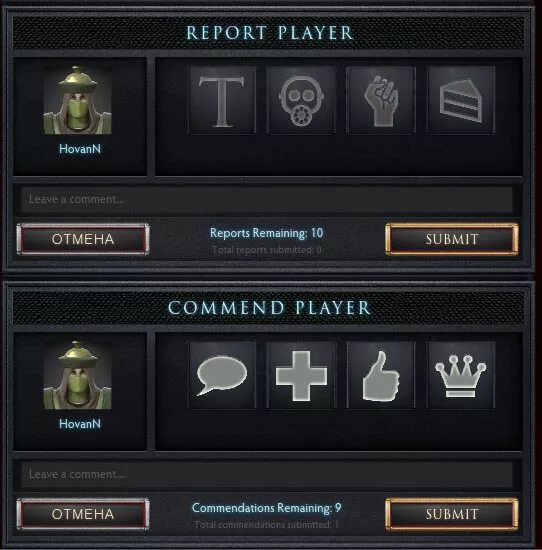Select the crown commend icon
The image size is (542, 550).
[461, 375]
